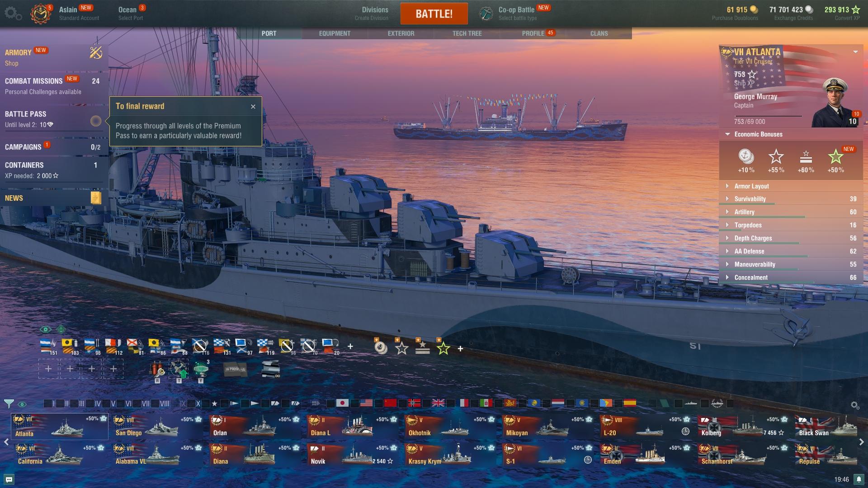Open carousel settings gear icon
This screenshot has width=868, height=488.
854,405
